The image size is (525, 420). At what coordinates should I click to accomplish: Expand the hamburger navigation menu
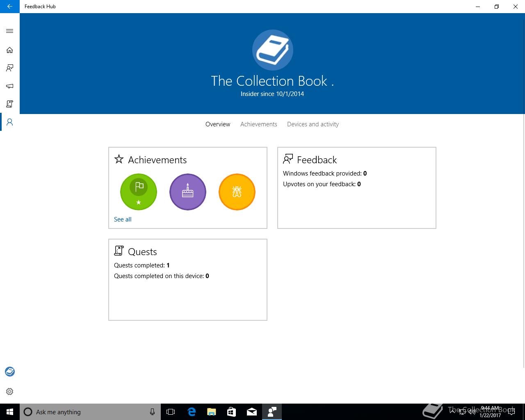pos(10,31)
